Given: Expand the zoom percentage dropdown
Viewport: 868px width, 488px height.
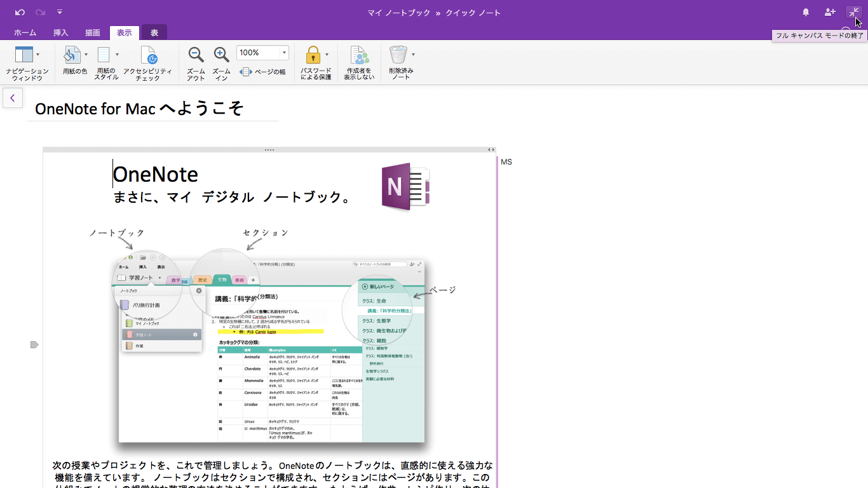Looking at the screenshot, I should point(284,53).
